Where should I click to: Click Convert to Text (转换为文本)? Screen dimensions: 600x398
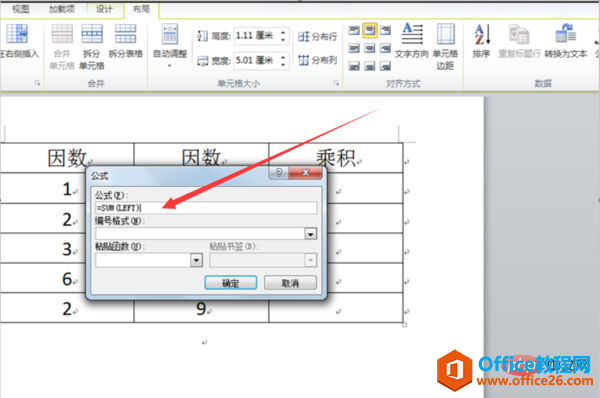(566, 41)
